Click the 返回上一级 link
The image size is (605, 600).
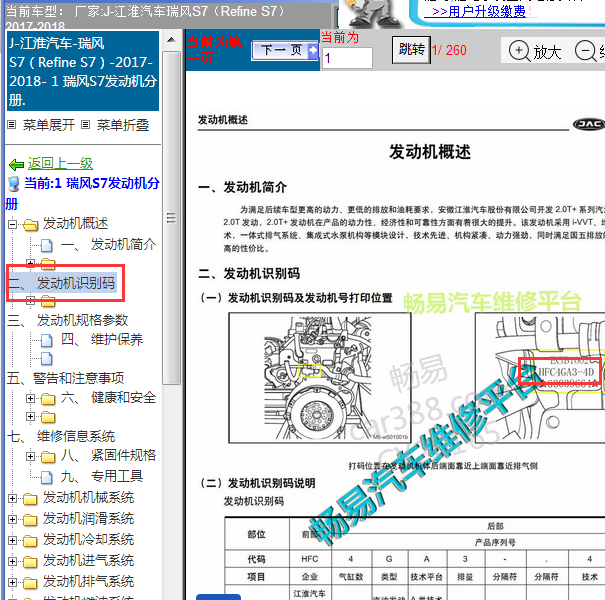click(x=60, y=164)
